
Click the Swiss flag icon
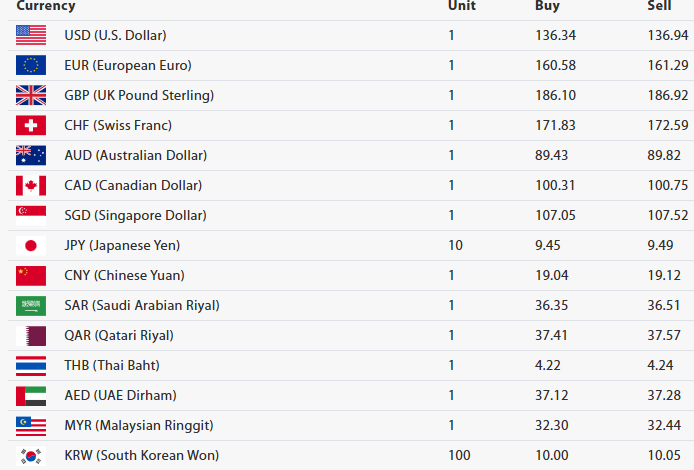[31, 126]
